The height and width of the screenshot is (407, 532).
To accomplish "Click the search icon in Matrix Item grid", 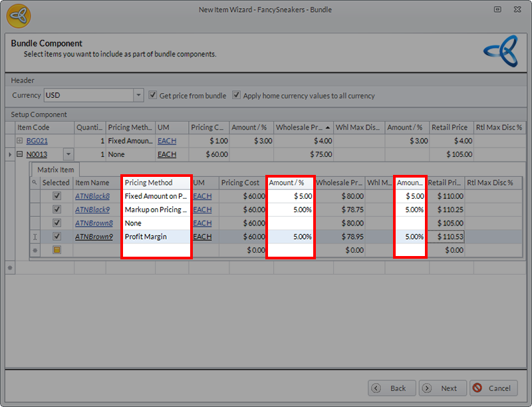I will coord(34,182).
